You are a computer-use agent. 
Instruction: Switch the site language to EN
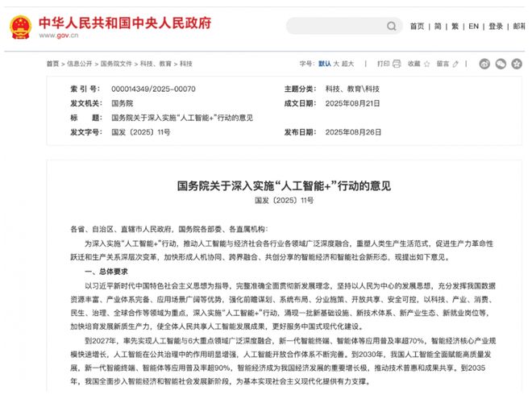click(474, 26)
